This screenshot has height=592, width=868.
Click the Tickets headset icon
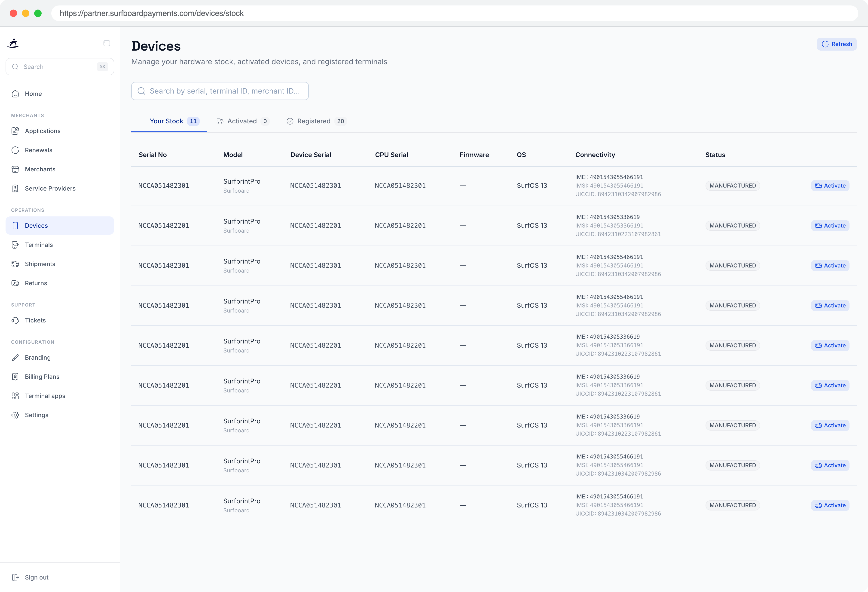click(15, 320)
